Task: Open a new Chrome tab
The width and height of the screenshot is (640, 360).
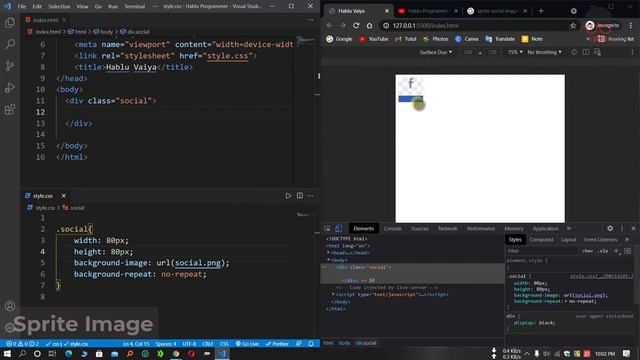Action: click(x=541, y=11)
